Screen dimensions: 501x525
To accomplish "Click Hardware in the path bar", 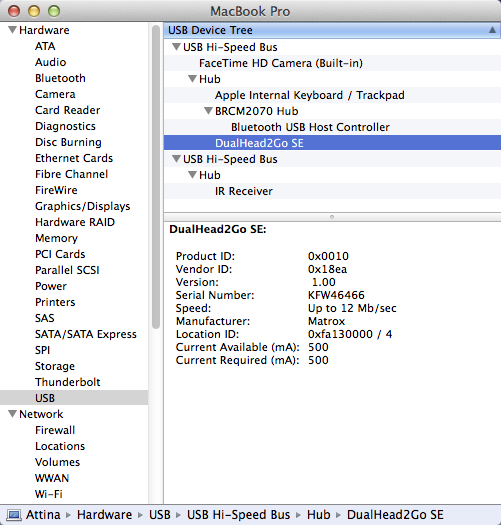I will [x=104, y=515].
